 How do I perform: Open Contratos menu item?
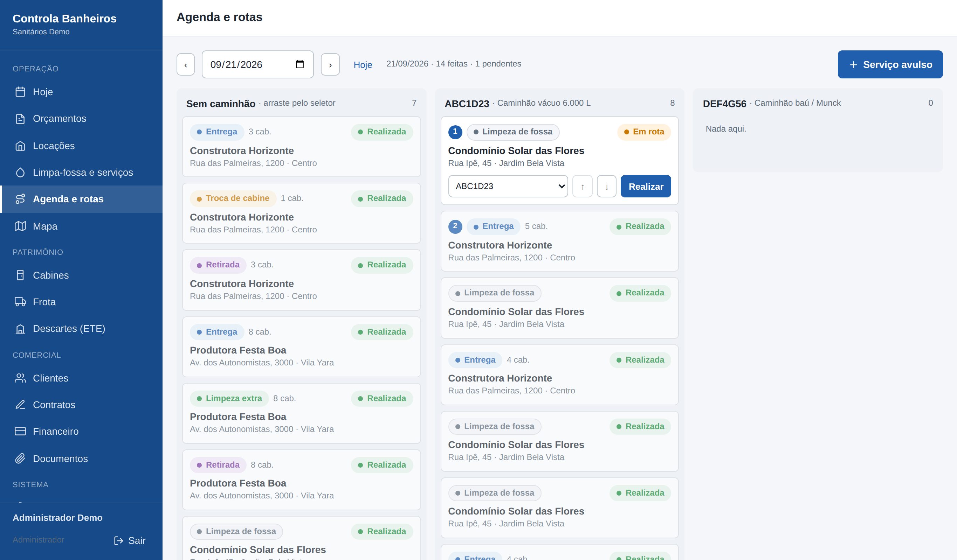coord(81,405)
